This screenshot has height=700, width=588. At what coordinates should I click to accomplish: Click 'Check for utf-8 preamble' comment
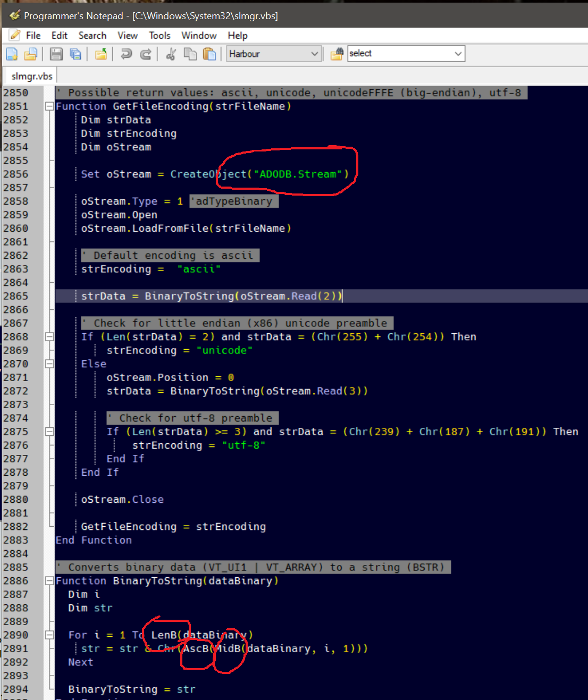(x=192, y=418)
